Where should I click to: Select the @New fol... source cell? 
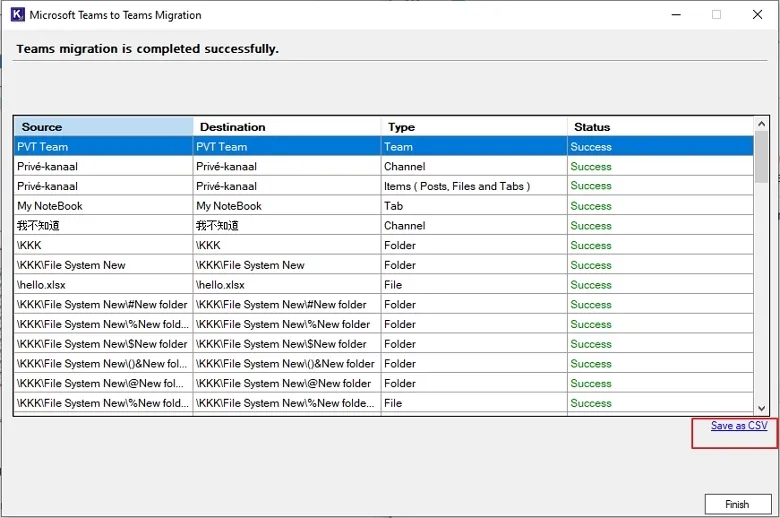pyautogui.click(x=103, y=383)
